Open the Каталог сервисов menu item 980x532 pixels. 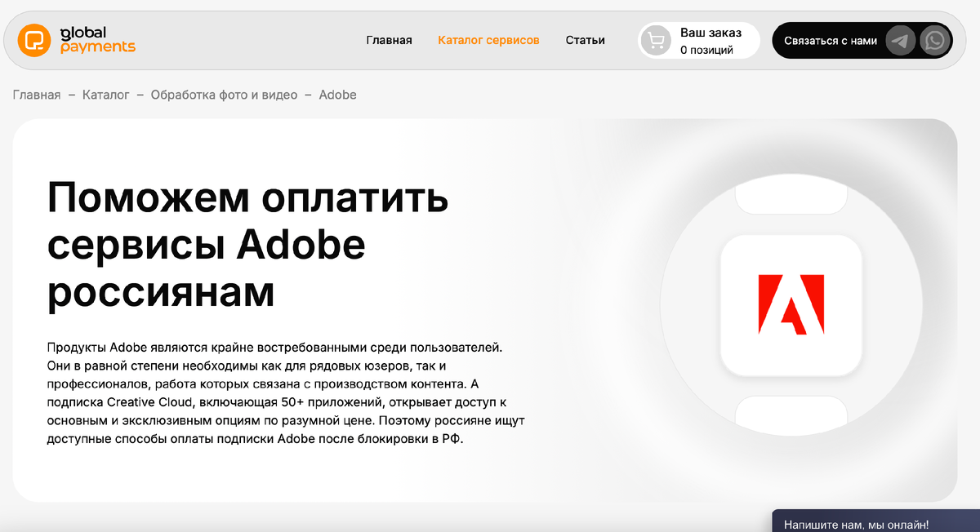pos(488,40)
